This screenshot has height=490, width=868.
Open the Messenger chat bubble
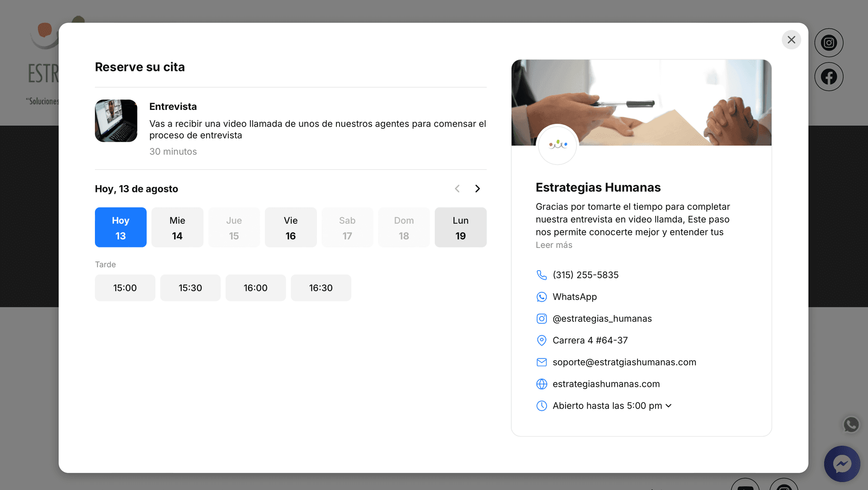coord(842,464)
